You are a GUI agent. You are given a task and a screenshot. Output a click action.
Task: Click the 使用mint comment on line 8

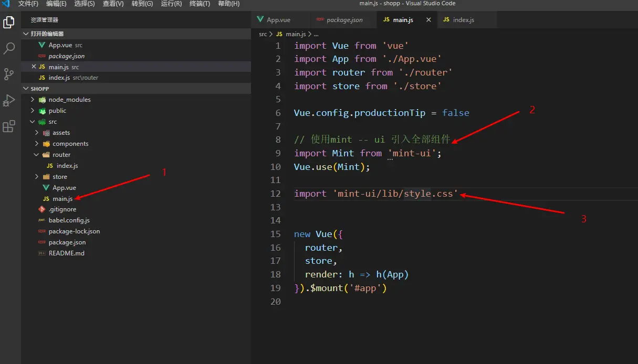pos(372,140)
